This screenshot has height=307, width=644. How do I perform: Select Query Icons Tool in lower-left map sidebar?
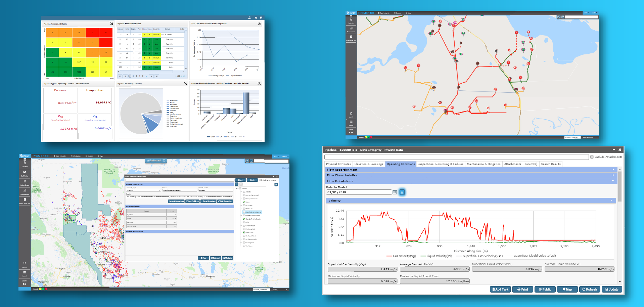(x=25, y=201)
